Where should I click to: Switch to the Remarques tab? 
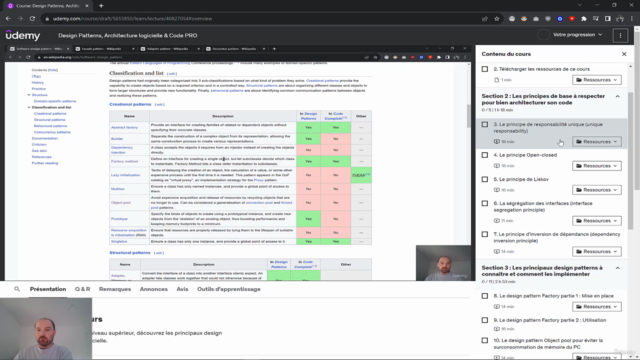[x=115, y=289]
